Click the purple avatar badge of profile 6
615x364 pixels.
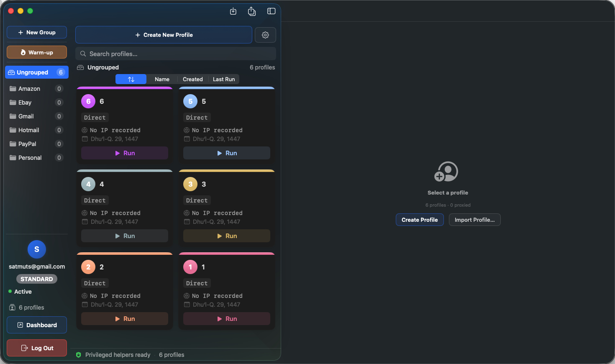click(x=88, y=101)
